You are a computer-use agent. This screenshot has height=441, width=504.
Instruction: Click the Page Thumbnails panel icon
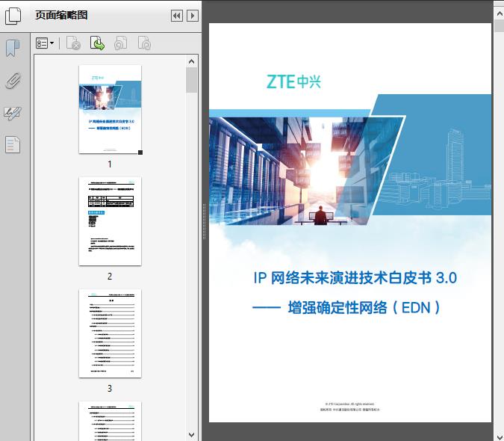click(13, 15)
